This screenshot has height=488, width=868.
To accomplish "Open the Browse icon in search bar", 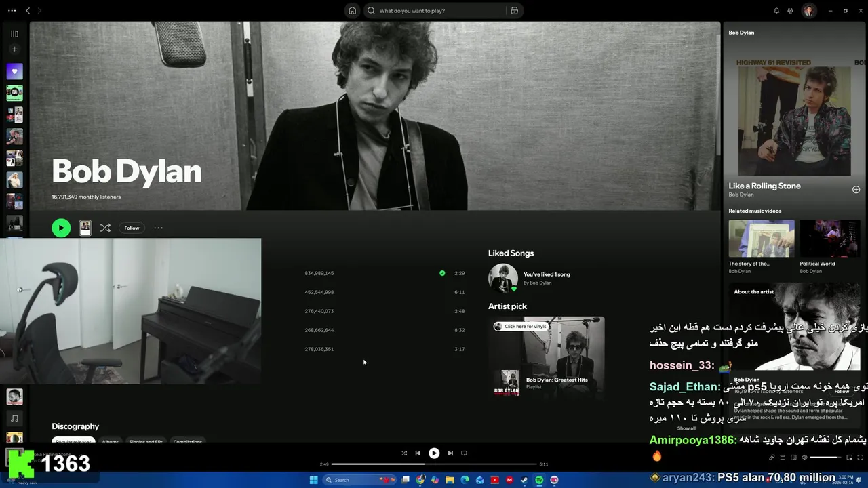I will click(514, 11).
